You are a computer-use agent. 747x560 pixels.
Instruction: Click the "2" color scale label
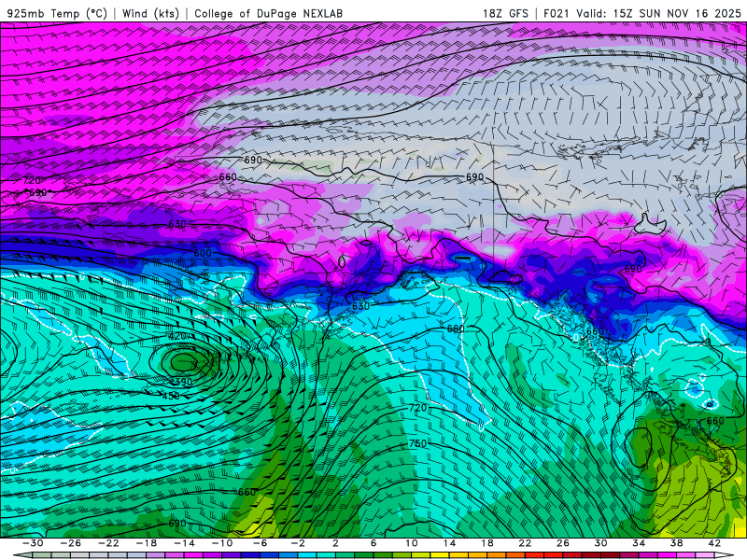(x=335, y=543)
